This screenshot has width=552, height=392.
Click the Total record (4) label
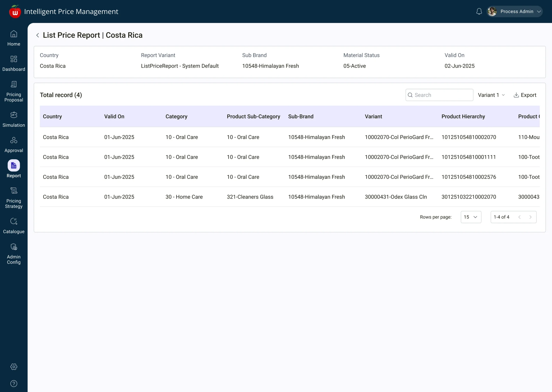(x=61, y=95)
